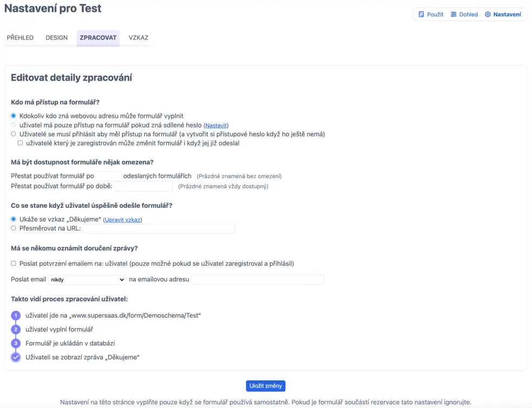Click the "Uložit změny" button

coord(265,386)
